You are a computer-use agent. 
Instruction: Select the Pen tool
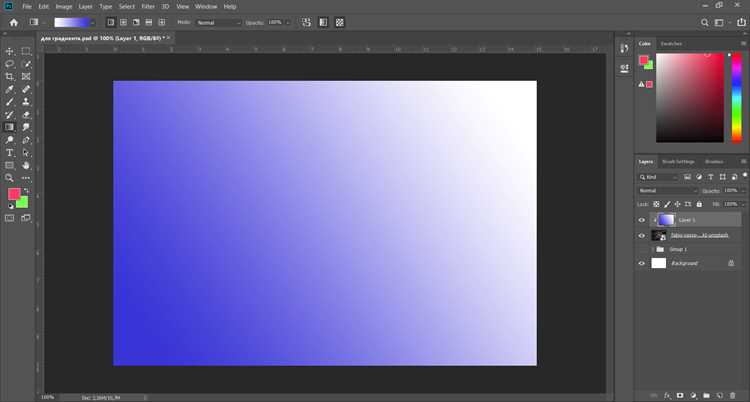26,140
